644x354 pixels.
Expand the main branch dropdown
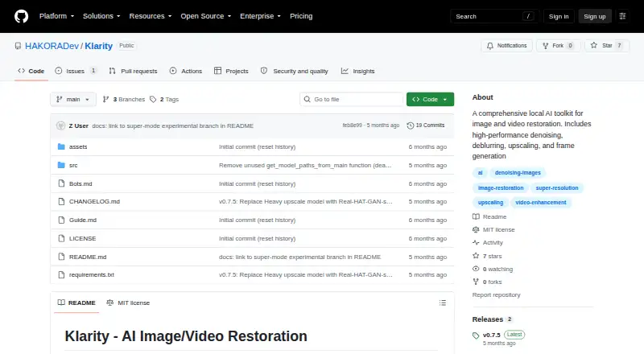click(73, 100)
